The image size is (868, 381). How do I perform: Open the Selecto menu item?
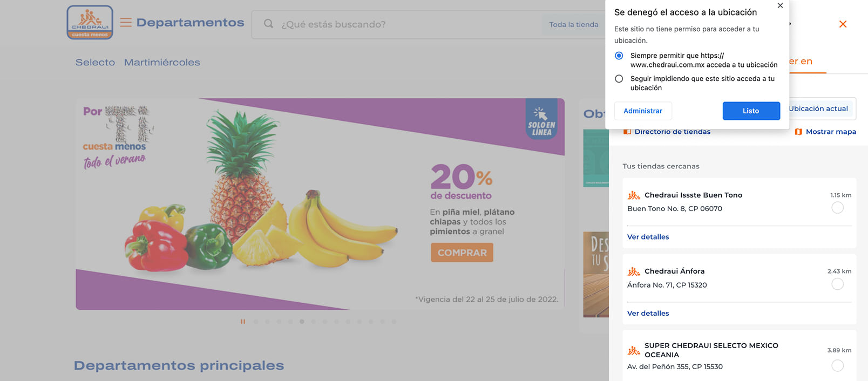pos(95,62)
